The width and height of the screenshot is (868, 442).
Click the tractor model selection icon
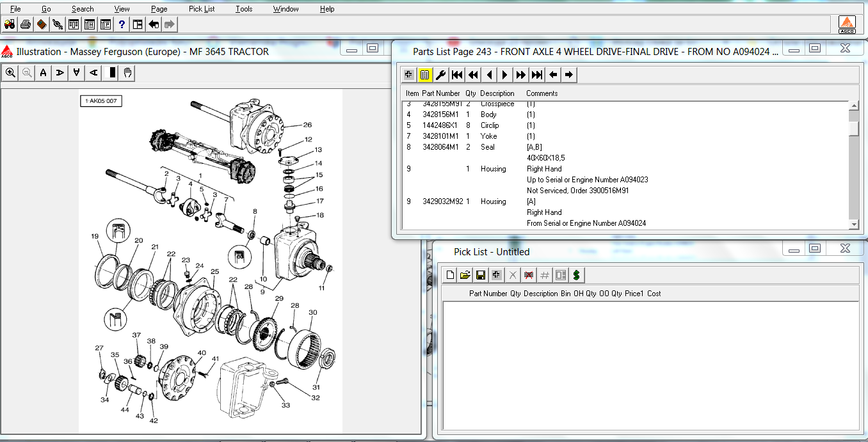10,24
